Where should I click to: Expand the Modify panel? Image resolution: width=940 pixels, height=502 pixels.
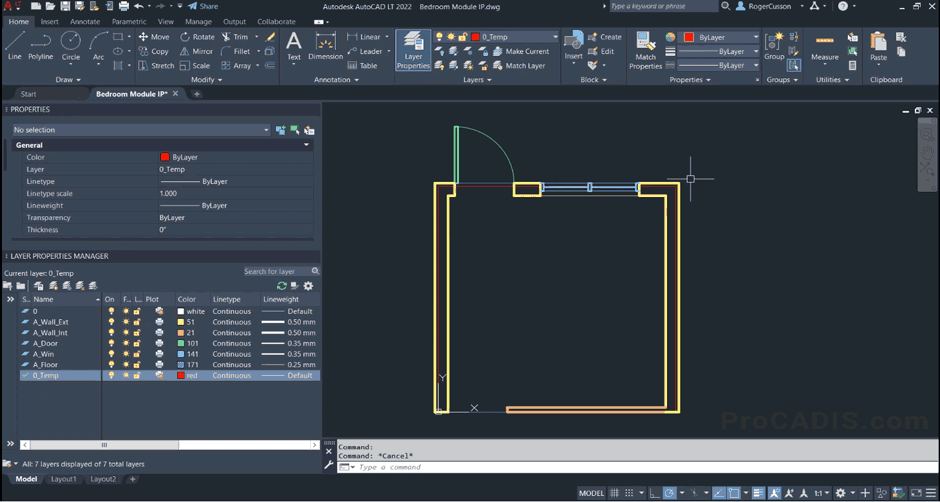coord(206,80)
